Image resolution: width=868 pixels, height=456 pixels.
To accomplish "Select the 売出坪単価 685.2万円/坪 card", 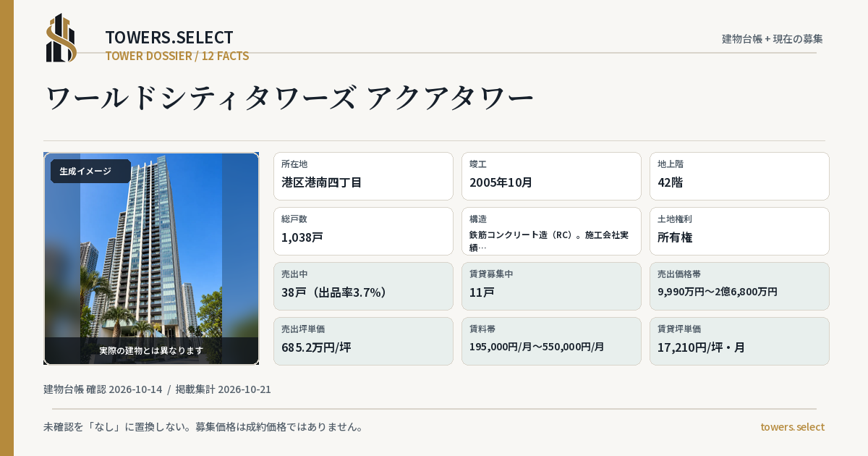I will 363,341.
